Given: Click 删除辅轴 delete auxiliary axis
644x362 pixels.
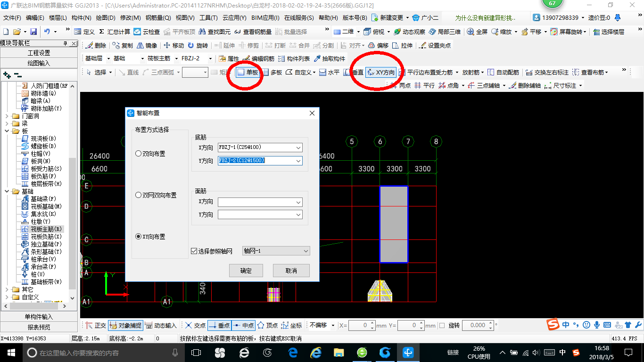Looking at the screenshot, I should point(525,86).
